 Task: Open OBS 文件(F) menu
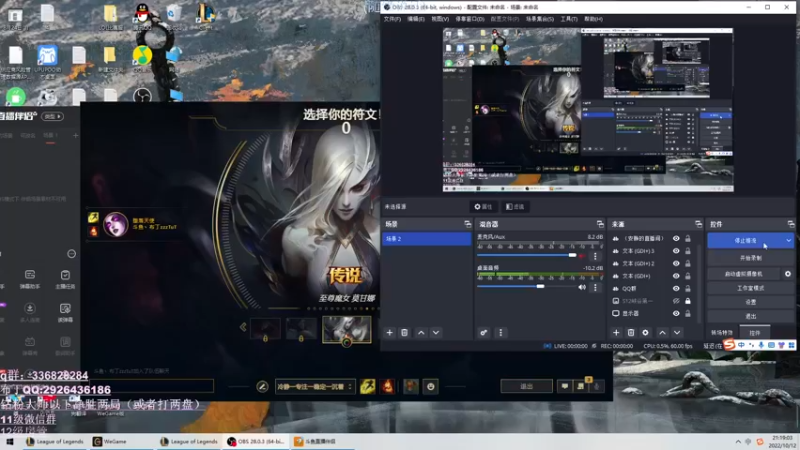[x=392, y=19]
